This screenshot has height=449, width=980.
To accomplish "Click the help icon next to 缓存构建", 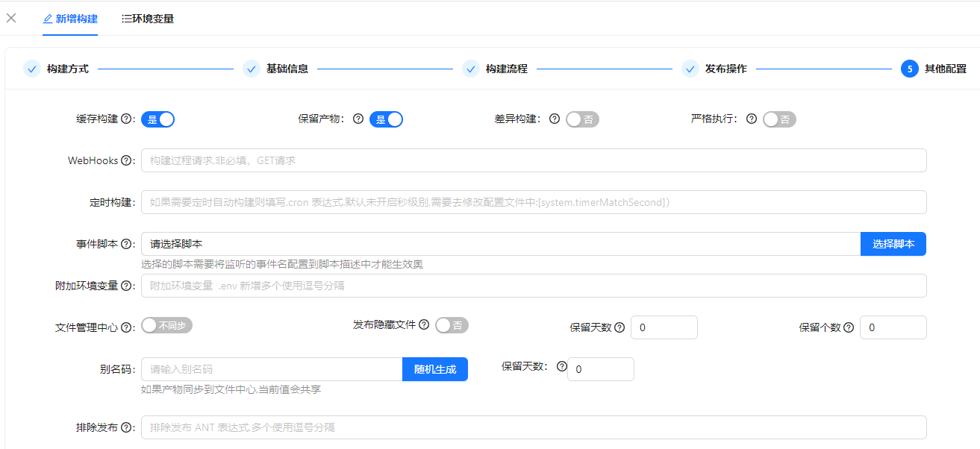I will tap(126, 119).
